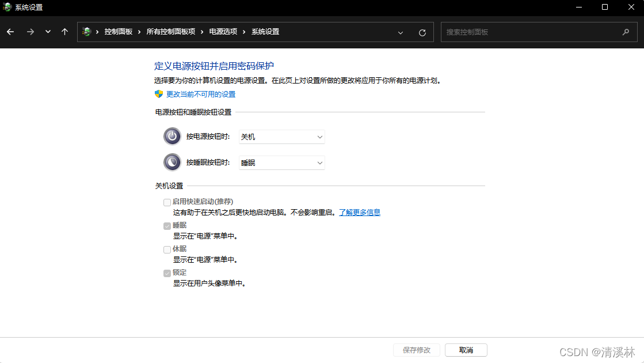Expand the chevron after 所有控制面板项 breadcrumb

pos(202,32)
